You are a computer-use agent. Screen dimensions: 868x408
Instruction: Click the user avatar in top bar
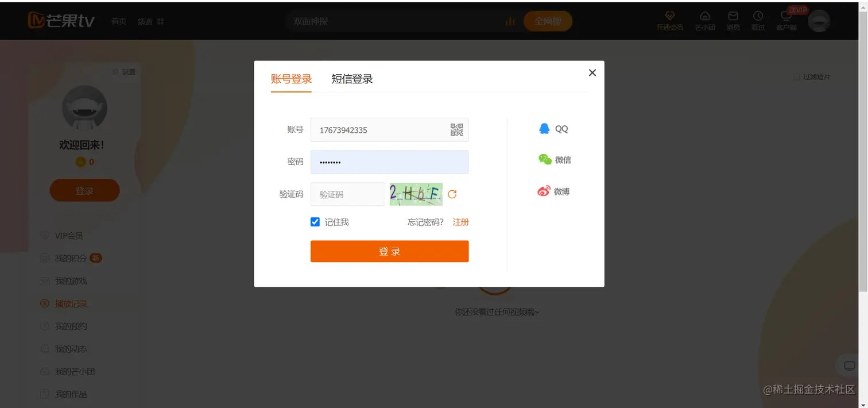click(x=819, y=21)
